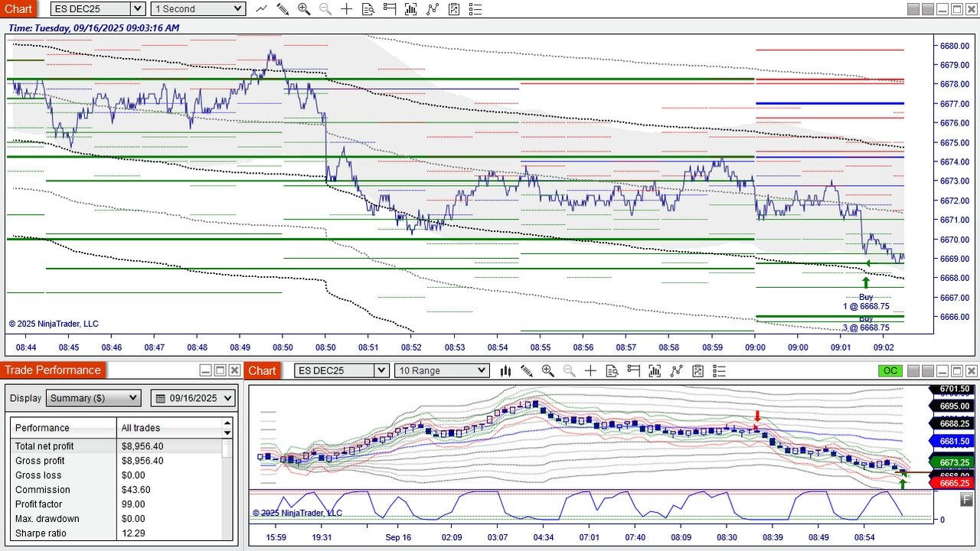Zoom out on the bottom 10 Range chart
The width and height of the screenshot is (980, 551).
pos(570,371)
